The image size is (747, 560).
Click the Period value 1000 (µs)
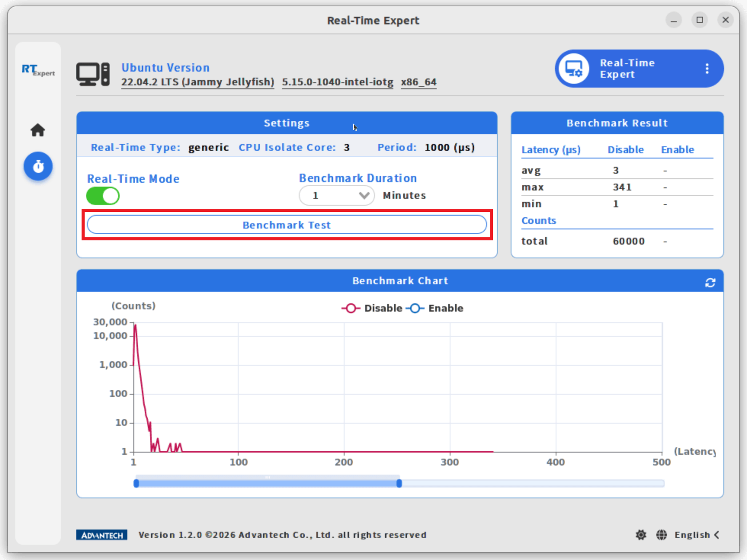click(x=450, y=147)
